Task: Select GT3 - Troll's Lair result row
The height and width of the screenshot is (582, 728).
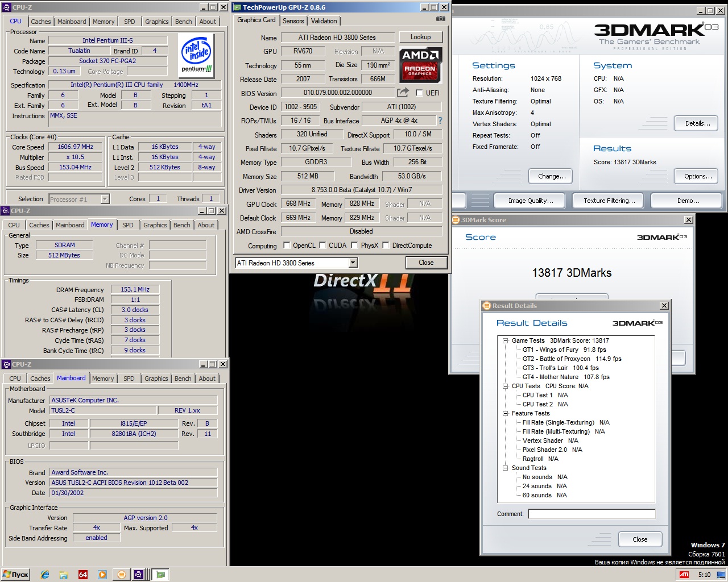Action: (x=561, y=368)
